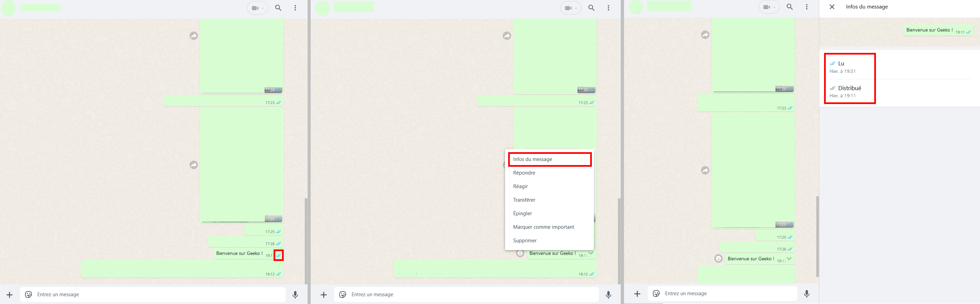Click the plus attach icon in left window
The width and height of the screenshot is (980, 304).
coord(9,295)
